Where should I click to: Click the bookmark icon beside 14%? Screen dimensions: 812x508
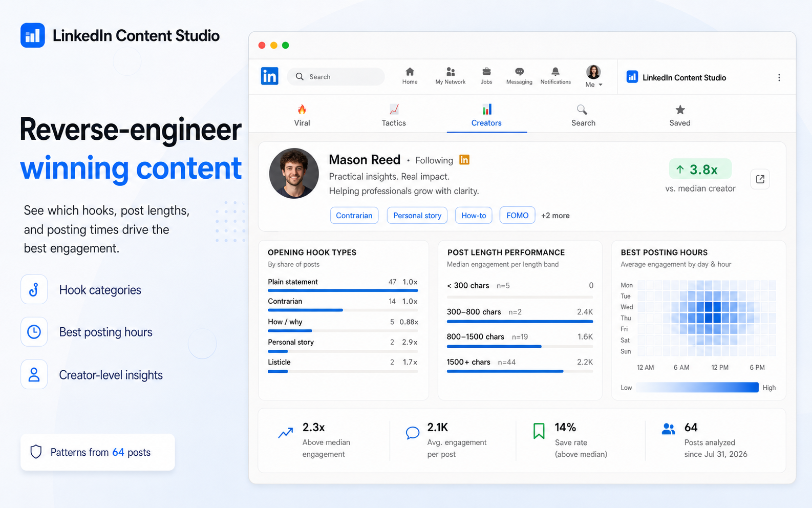pyautogui.click(x=539, y=431)
